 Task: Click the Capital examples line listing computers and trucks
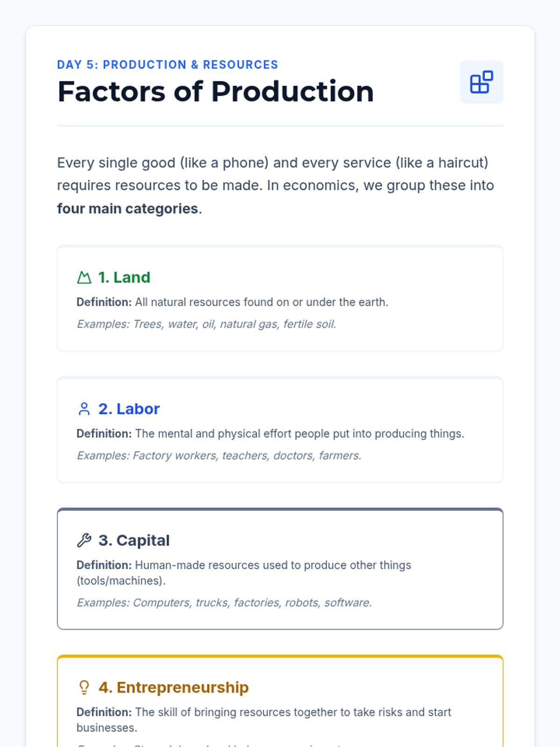tap(224, 603)
